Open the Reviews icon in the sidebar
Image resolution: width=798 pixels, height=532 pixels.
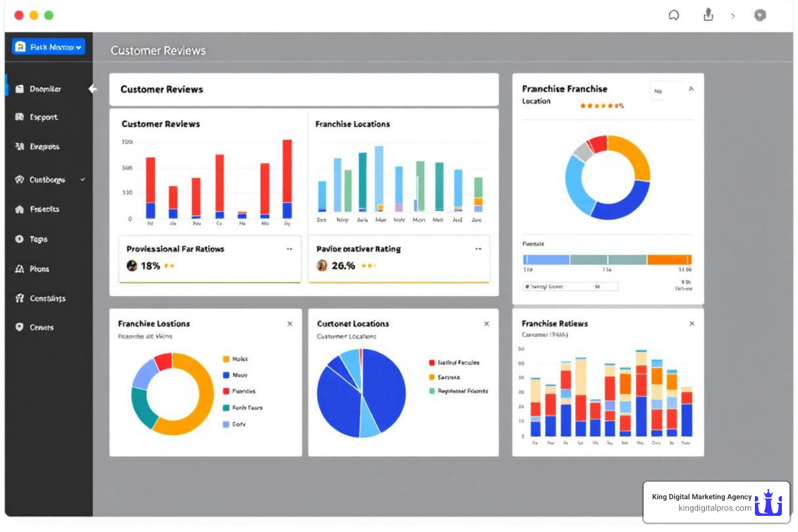coord(20,147)
